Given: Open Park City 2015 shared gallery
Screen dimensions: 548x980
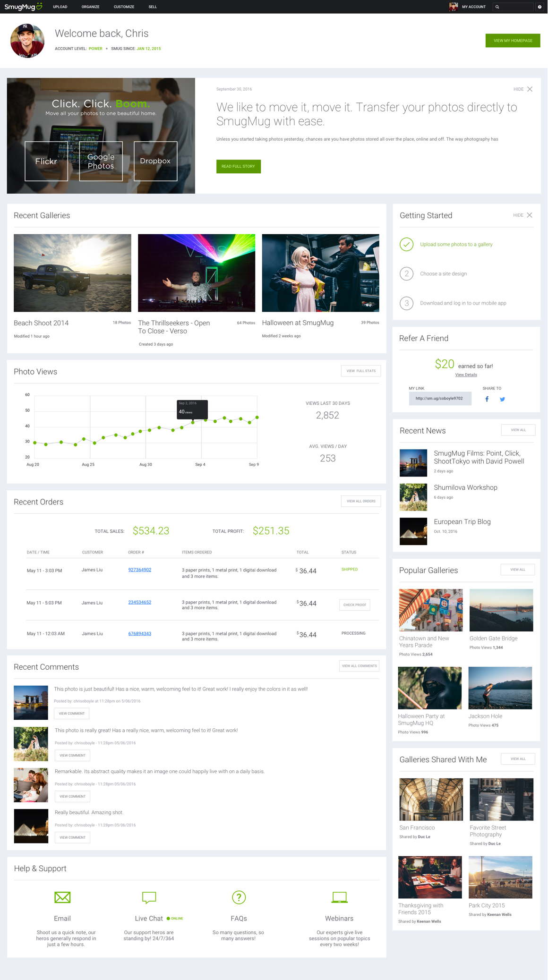Looking at the screenshot, I should click(x=500, y=877).
